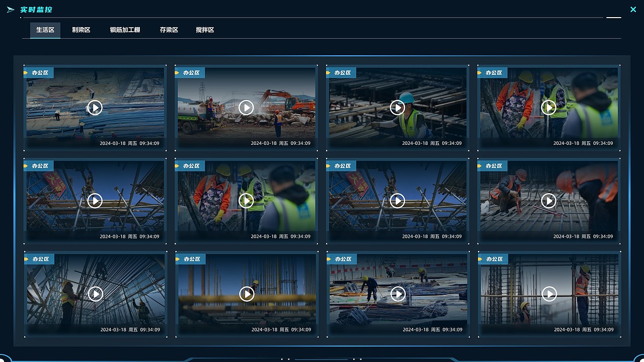The width and height of the screenshot is (644, 362).
Task: Play the excavator and water truck video
Action: tap(246, 108)
